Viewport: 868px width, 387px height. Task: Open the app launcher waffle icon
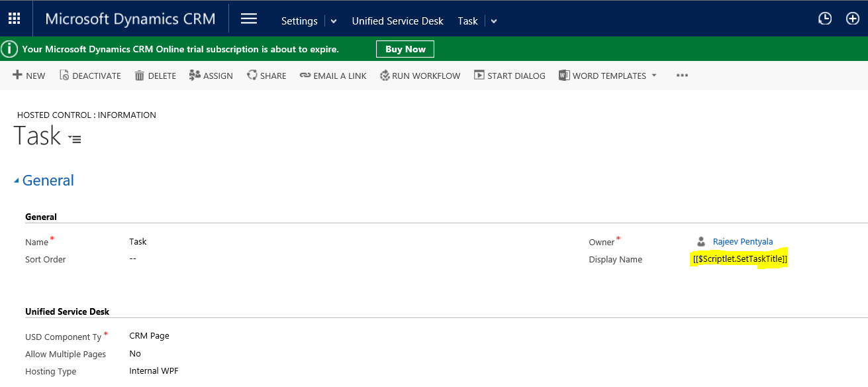click(x=14, y=19)
